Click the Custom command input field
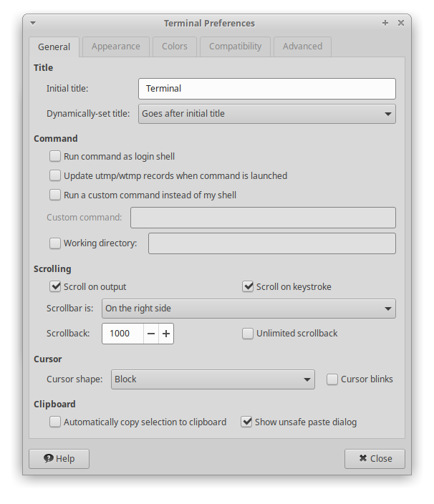Image resolution: width=434 pixels, height=504 pixels. (263, 218)
